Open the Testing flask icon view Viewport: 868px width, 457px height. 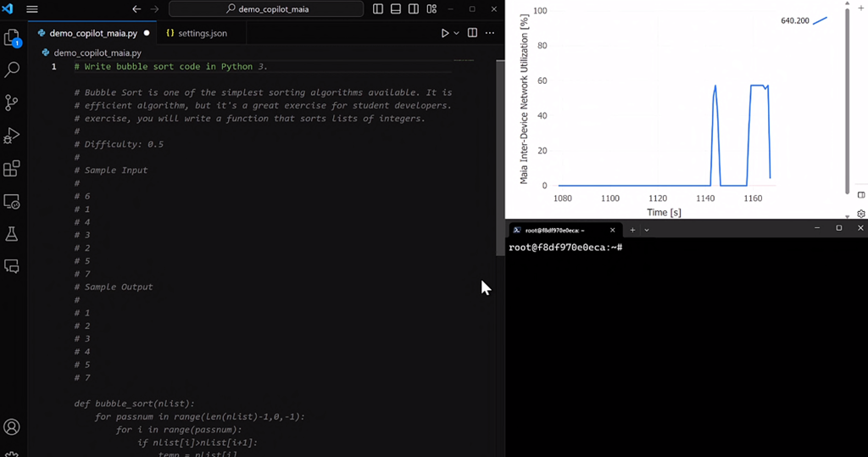pos(12,234)
